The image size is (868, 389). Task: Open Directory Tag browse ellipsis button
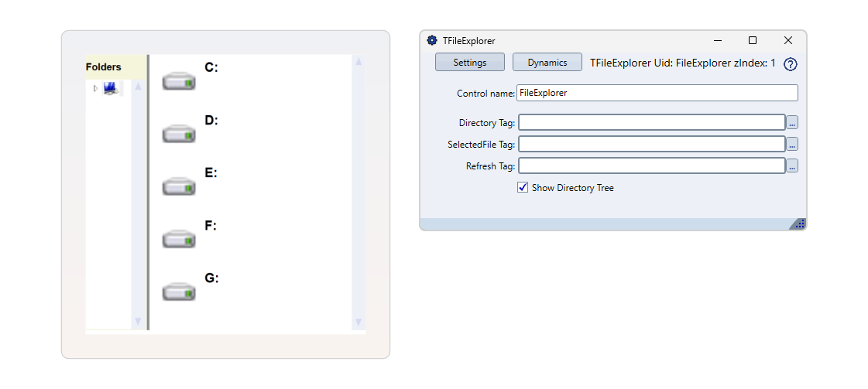pos(792,122)
